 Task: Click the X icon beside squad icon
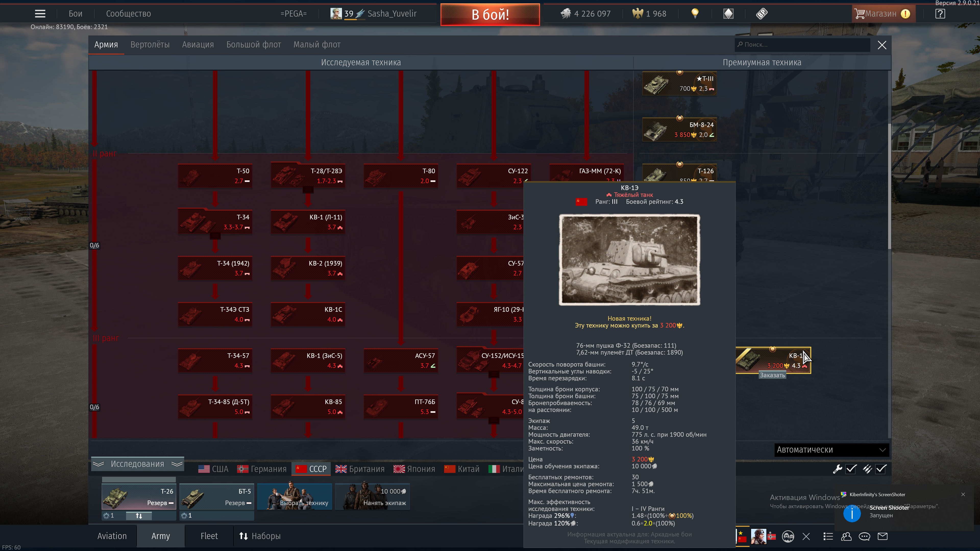806,536
